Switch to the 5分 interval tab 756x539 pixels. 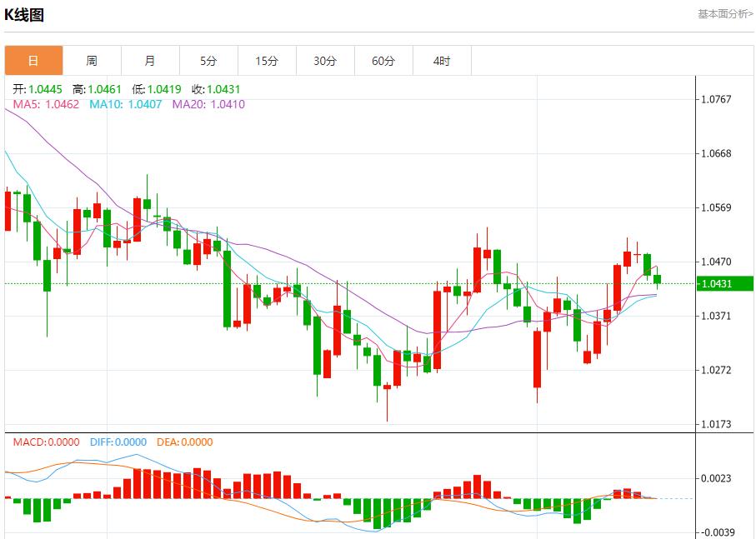pos(208,61)
